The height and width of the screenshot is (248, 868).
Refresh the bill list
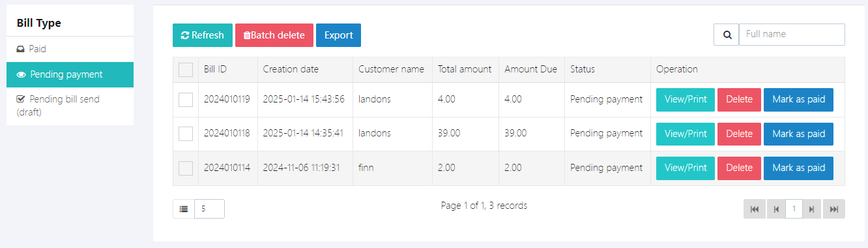coord(203,35)
